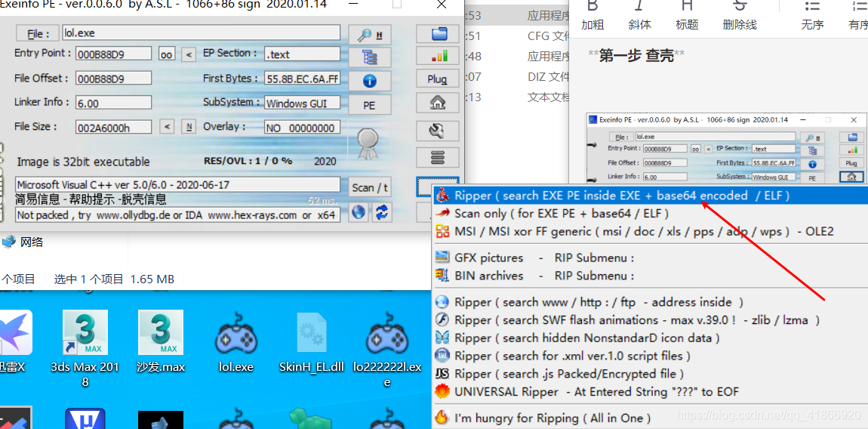
Task: Open GFX pictures RIP Submenu
Action: tap(649, 258)
